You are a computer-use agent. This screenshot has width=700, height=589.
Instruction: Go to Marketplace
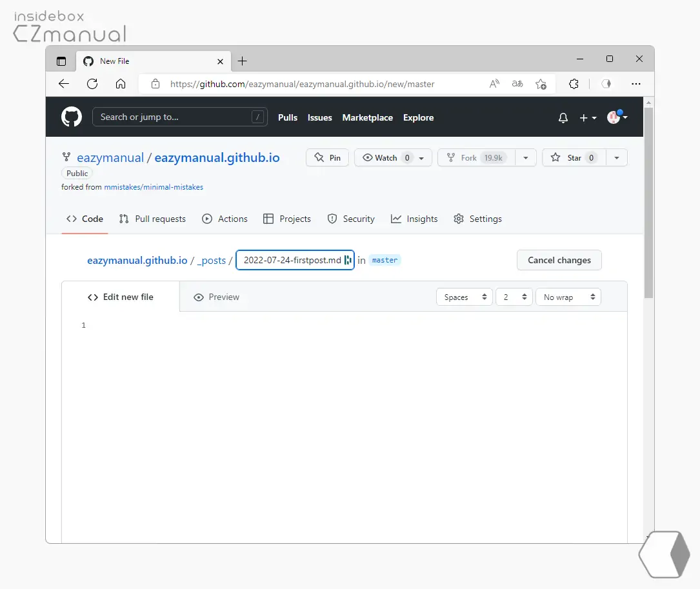(367, 117)
